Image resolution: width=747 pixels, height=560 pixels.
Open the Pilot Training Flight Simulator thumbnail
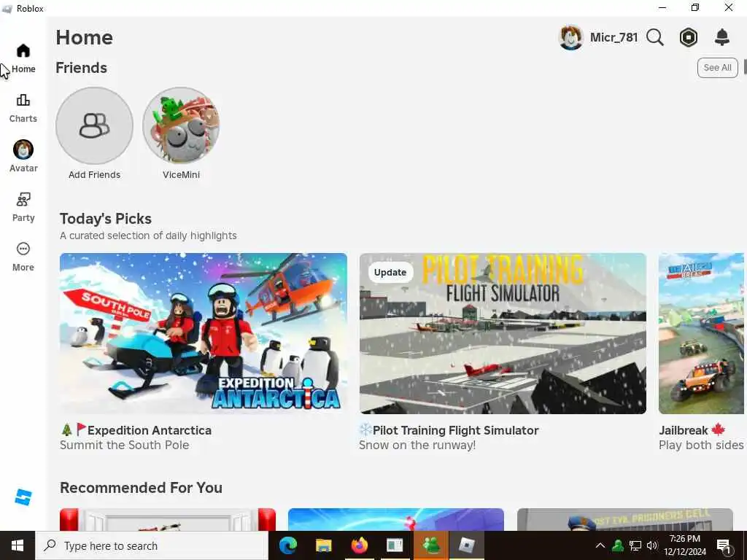pos(503,333)
